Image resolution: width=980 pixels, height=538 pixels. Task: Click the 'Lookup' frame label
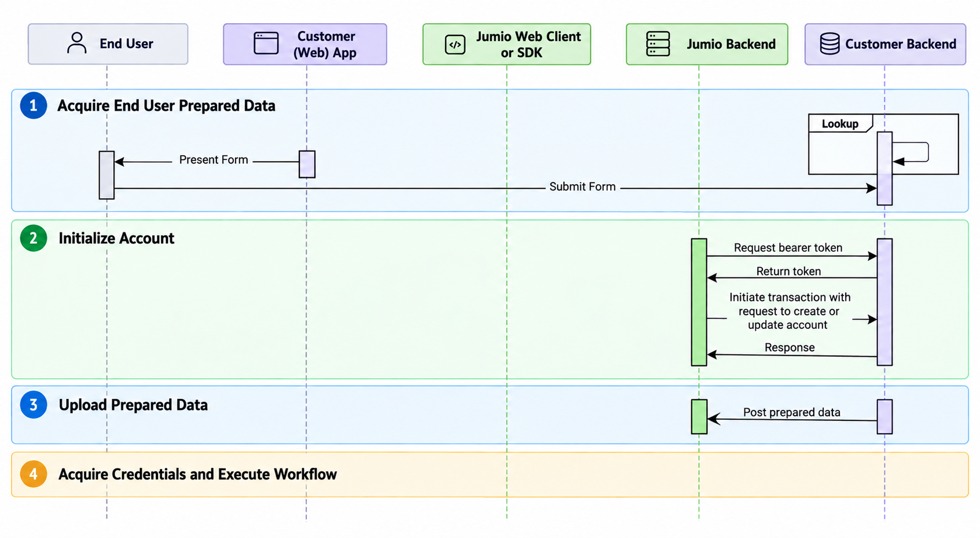[x=840, y=124]
